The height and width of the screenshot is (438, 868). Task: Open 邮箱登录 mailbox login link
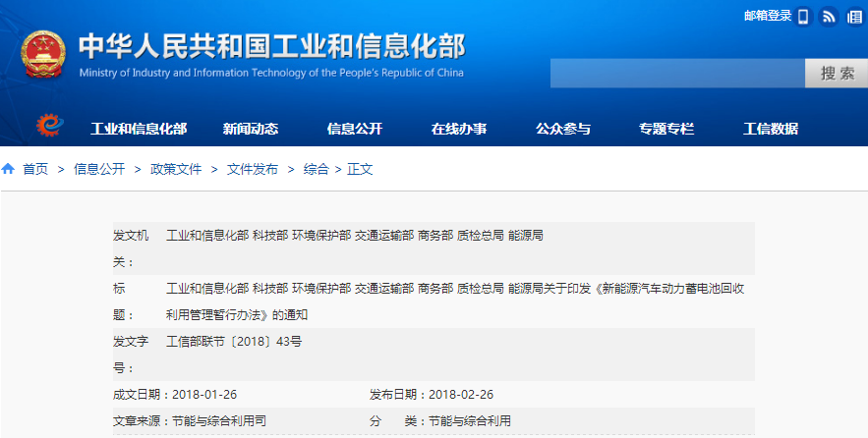coord(768,16)
